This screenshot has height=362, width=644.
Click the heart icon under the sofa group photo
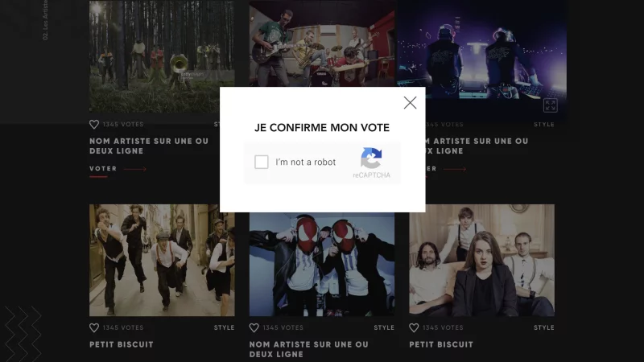pos(414,327)
